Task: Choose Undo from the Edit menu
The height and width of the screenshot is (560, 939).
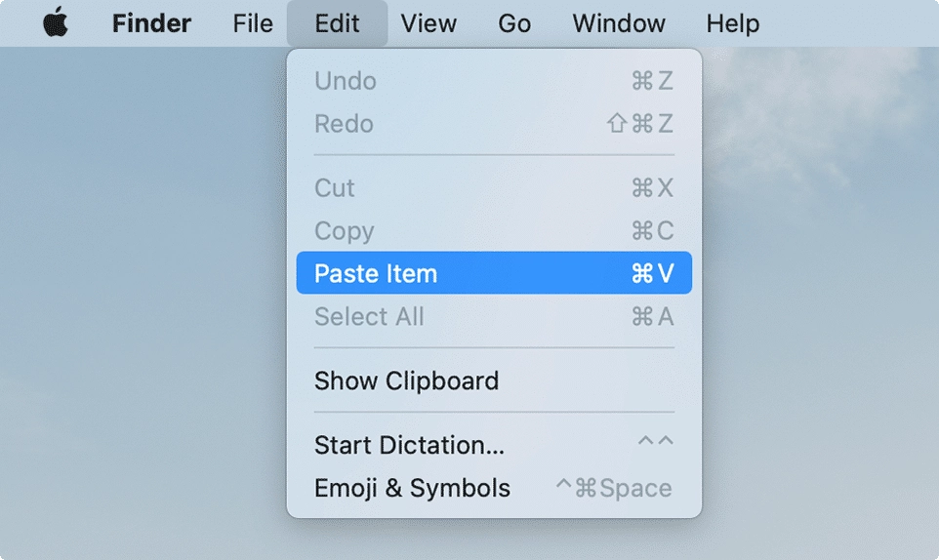Action: coord(346,81)
